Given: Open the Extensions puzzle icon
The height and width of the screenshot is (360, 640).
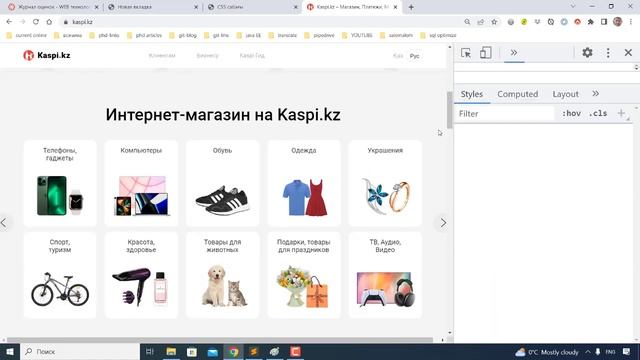Looking at the screenshot, I should pyautogui.click(x=591, y=22).
